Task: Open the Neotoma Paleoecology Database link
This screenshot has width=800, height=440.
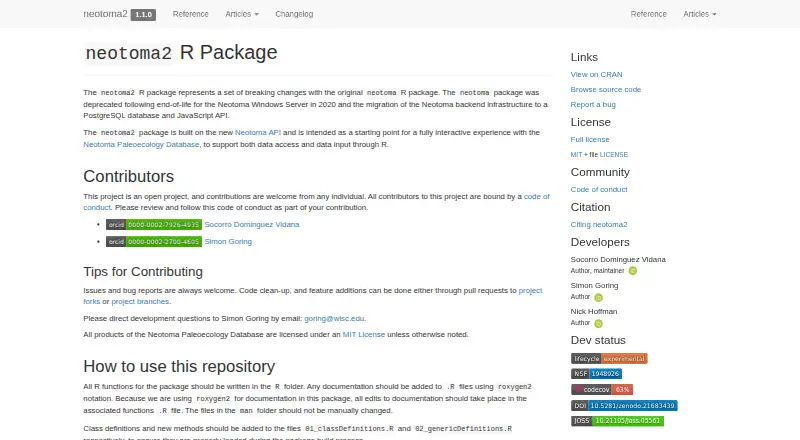Action: (x=141, y=144)
